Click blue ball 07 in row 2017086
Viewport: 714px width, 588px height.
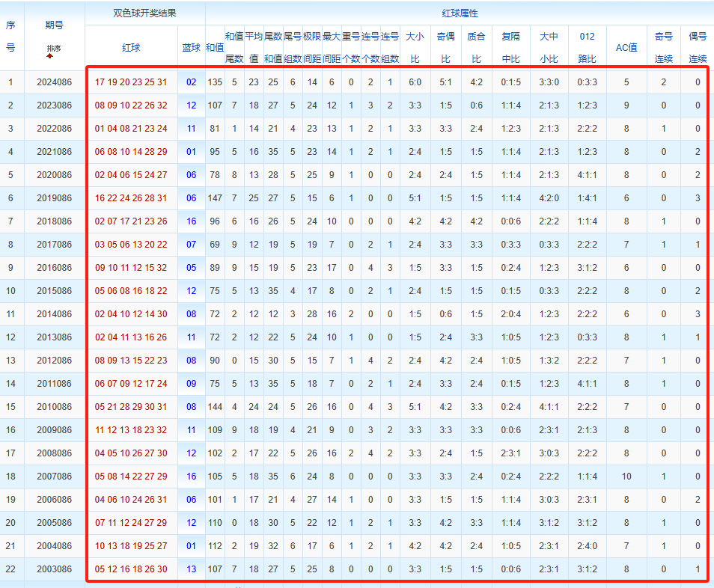192,245
